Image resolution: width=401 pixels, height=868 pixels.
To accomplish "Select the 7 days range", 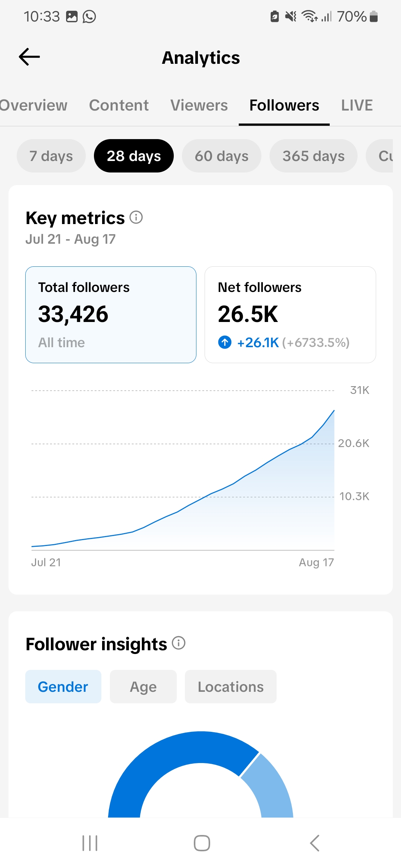I will click(51, 156).
